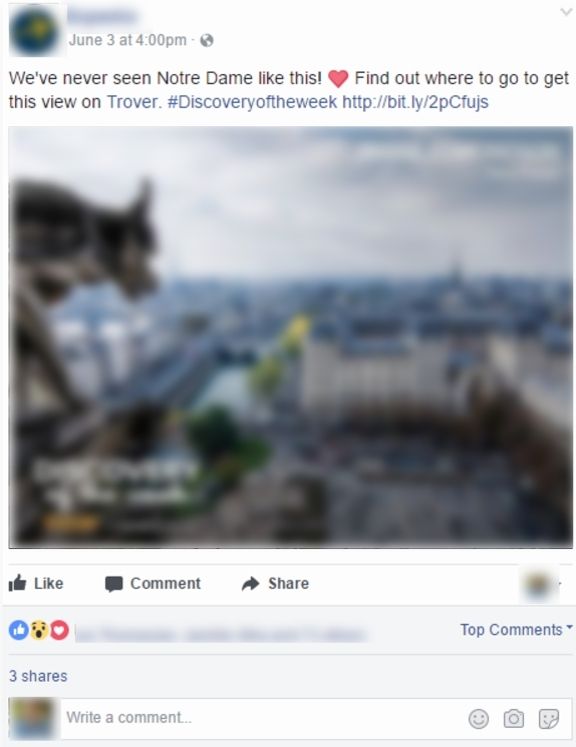Attach a photo using the camera icon
Image resolution: width=576 pixels, height=747 pixels.
point(514,718)
